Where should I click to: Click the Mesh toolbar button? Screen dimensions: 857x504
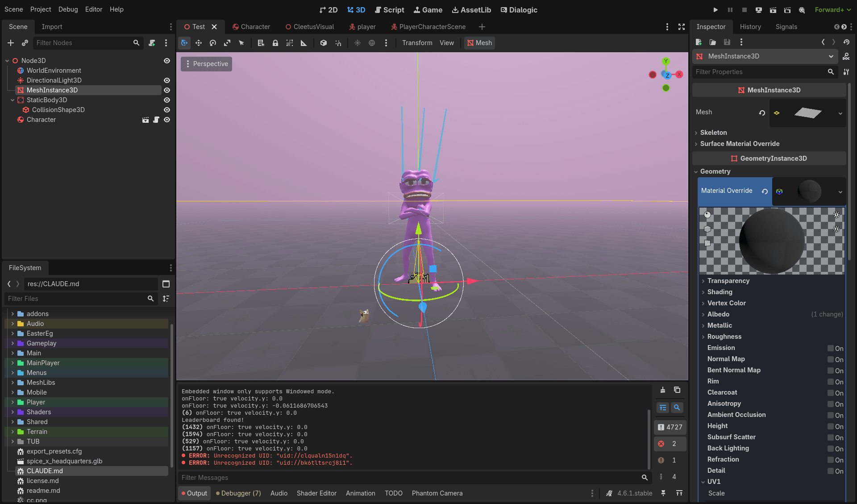point(479,43)
